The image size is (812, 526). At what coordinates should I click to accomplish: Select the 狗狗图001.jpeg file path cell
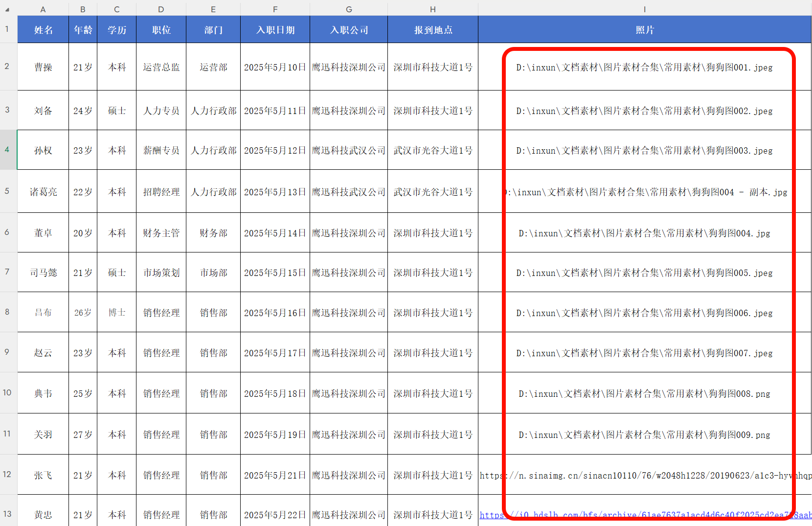(644, 68)
